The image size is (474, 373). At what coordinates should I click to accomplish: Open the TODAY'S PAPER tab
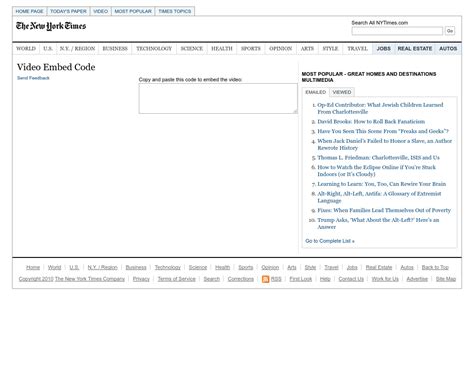point(68,11)
